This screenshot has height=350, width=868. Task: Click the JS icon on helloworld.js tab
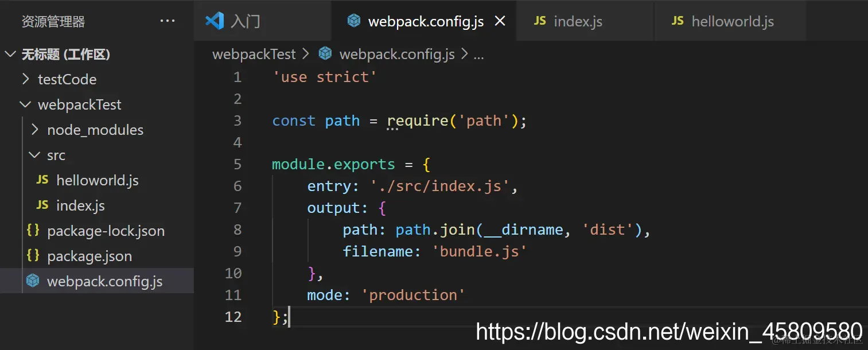click(678, 21)
